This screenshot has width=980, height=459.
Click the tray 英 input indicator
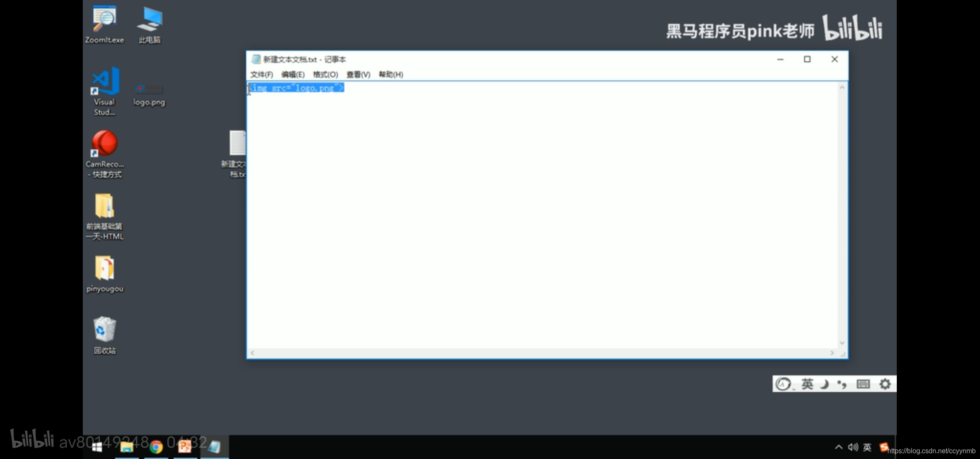click(x=867, y=447)
